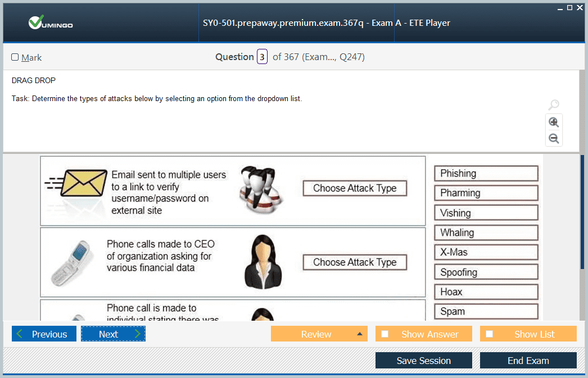Go to the Next question
The height and width of the screenshot is (378, 588).
coord(113,334)
